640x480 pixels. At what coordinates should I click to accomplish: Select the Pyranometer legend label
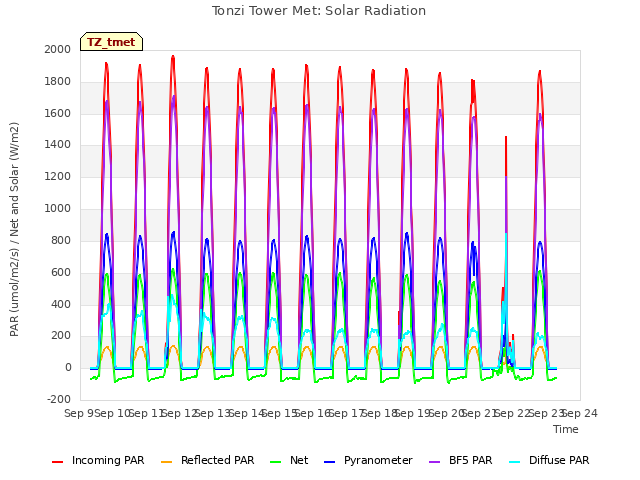click(x=378, y=460)
